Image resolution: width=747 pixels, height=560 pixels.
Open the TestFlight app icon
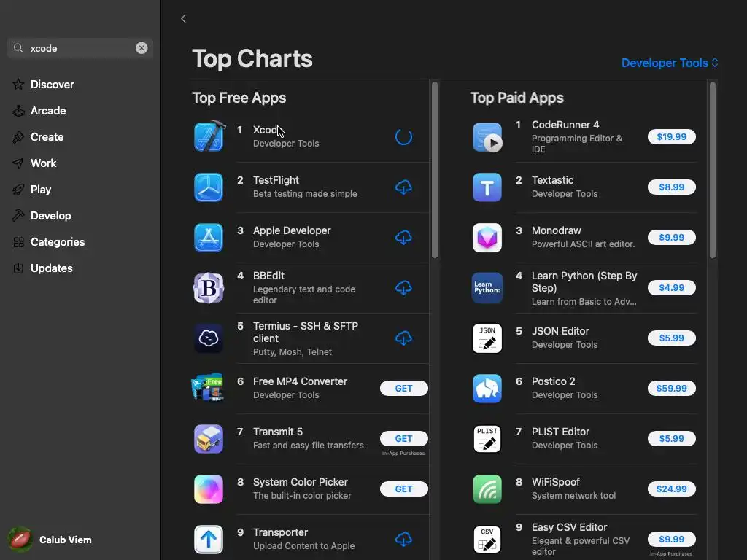(x=209, y=187)
